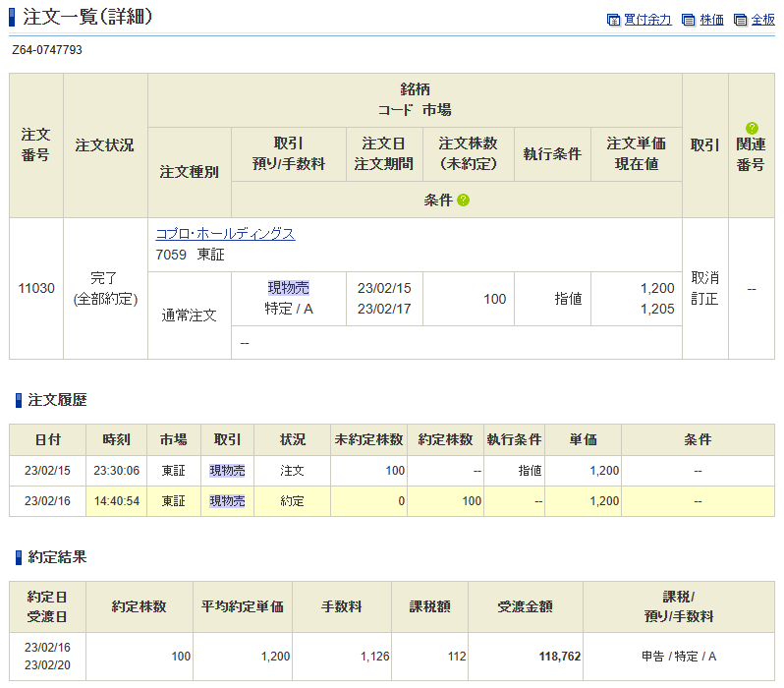
Task: Click 取消 in the 取引 column
Action: pyautogui.click(x=705, y=278)
